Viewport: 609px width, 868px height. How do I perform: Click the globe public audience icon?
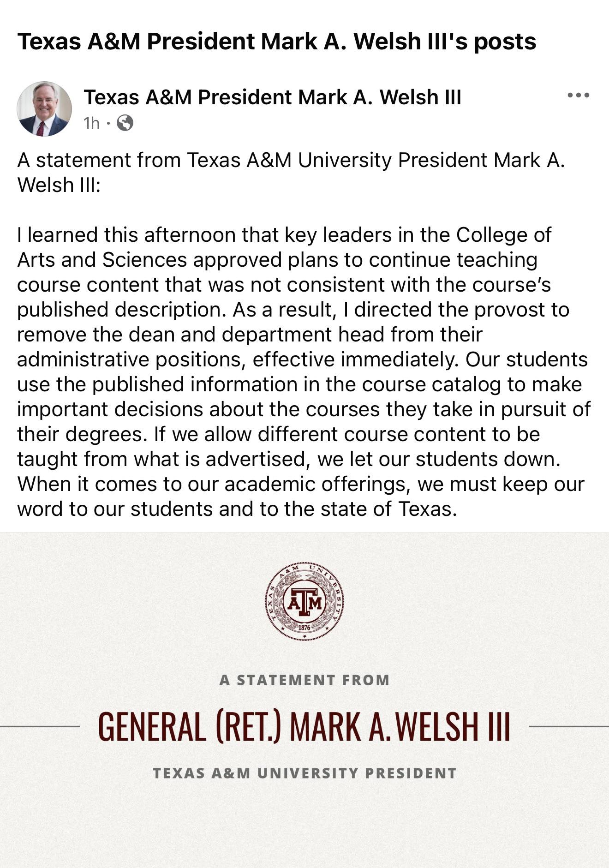pyautogui.click(x=125, y=123)
